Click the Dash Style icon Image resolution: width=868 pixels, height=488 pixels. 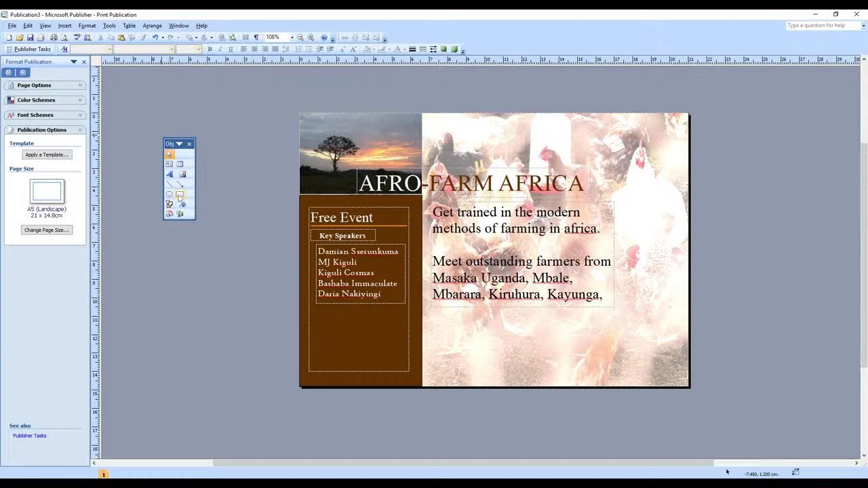click(422, 49)
